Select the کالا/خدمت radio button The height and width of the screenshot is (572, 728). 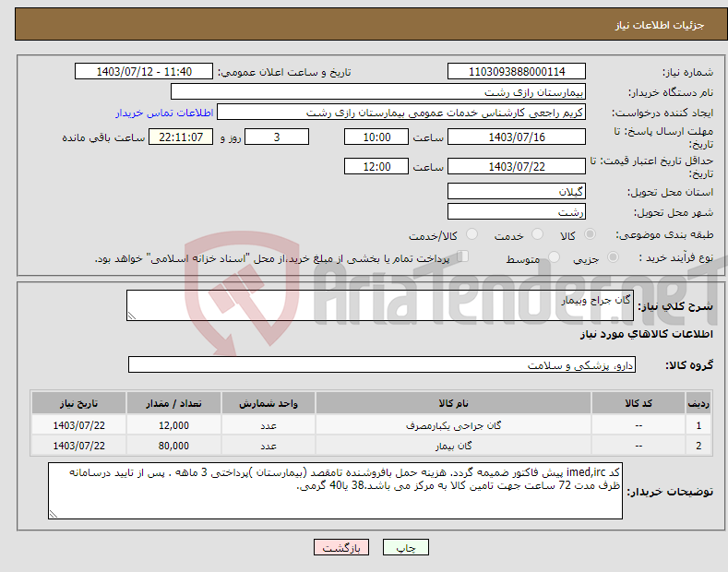pos(471,234)
